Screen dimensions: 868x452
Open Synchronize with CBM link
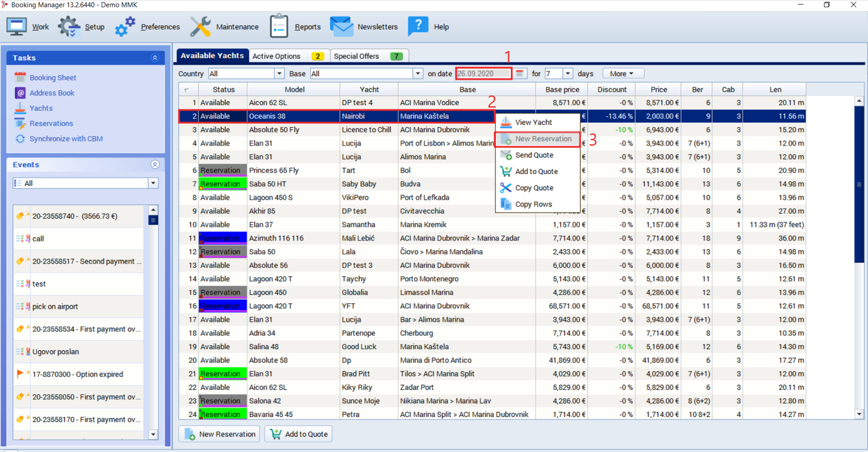[67, 138]
